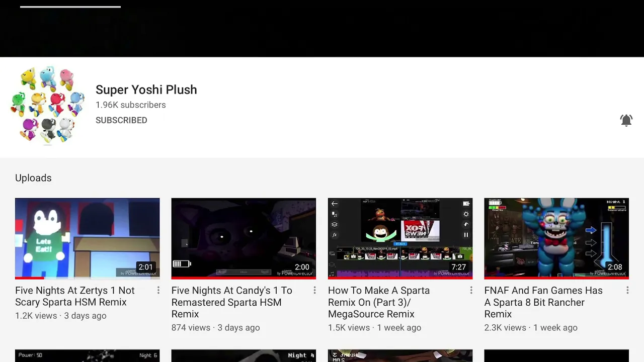
Task: Open options menu for How To Make A Sparta Remix
Action: [x=471, y=290]
